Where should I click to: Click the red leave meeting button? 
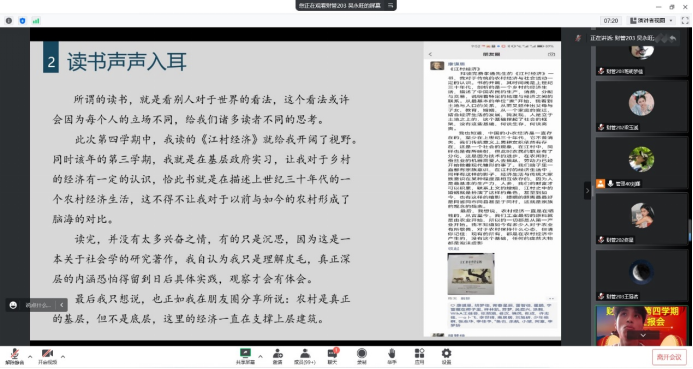click(669, 357)
